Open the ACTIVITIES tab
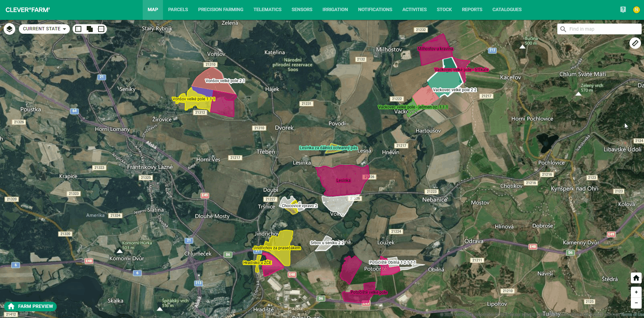Viewport: 644px width, 318px height. tap(415, 10)
